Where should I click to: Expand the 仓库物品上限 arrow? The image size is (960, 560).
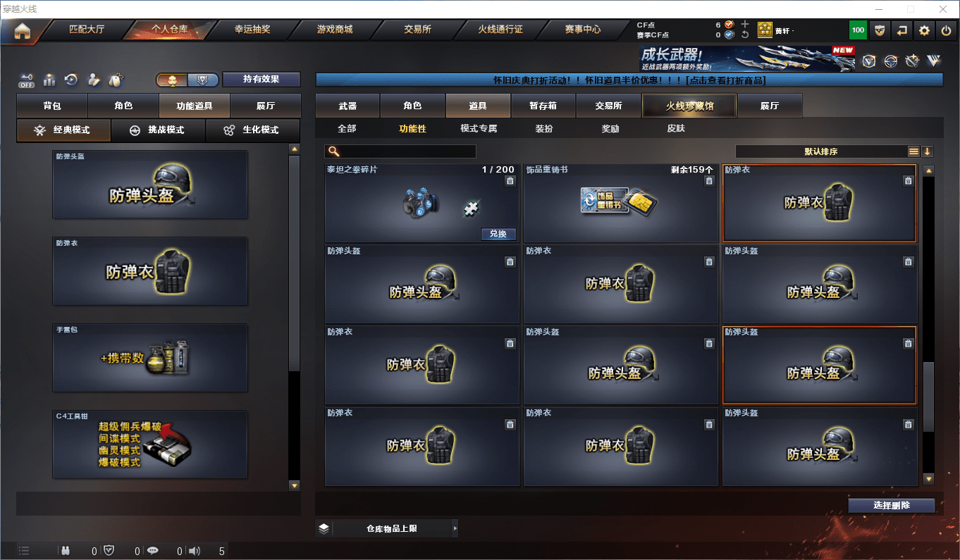pyautogui.click(x=455, y=528)
